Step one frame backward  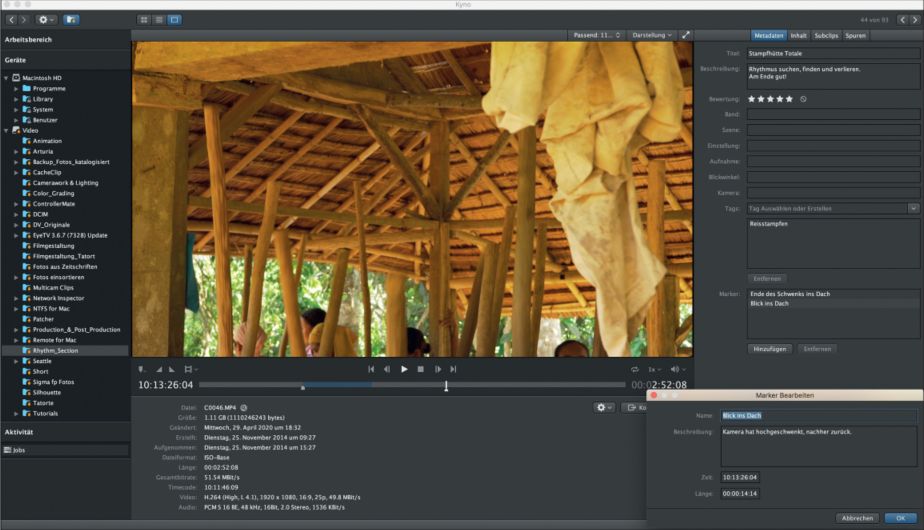click(387, 370)
